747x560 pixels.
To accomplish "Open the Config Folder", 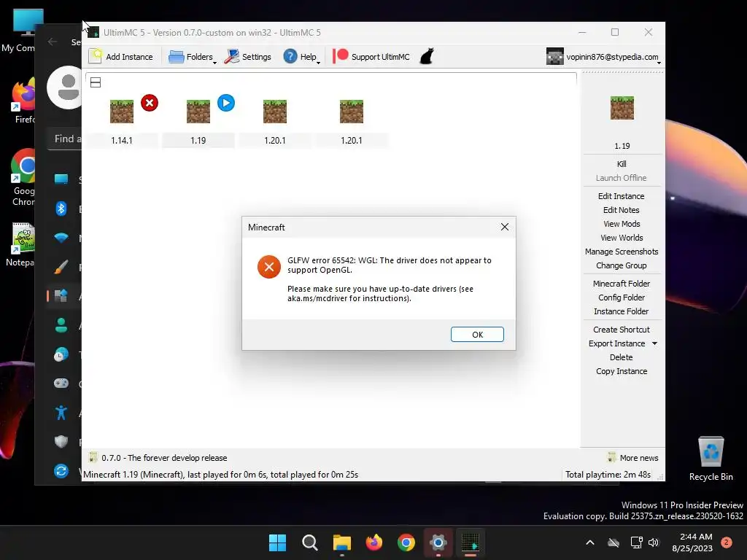I will [622, 297].
